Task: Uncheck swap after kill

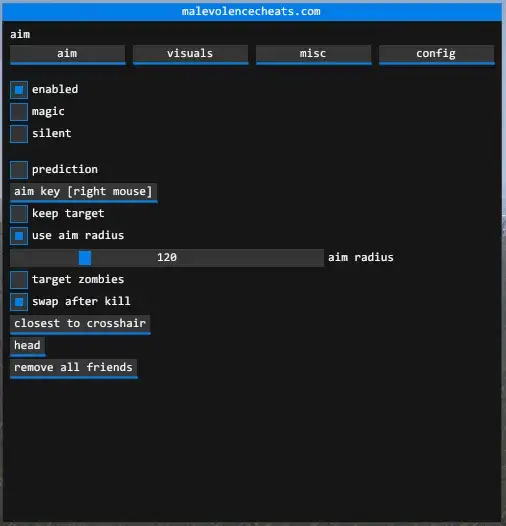Action: 19,302
